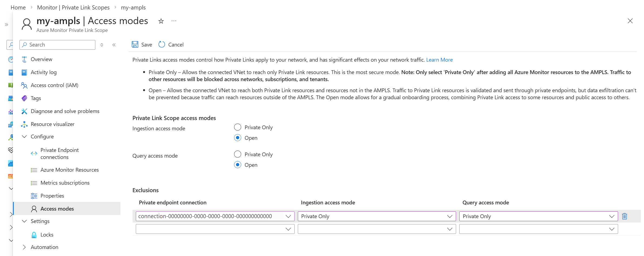Open the Learn More link
The height and width of the screenshot is (256, 644).
[x=439, y=60]
